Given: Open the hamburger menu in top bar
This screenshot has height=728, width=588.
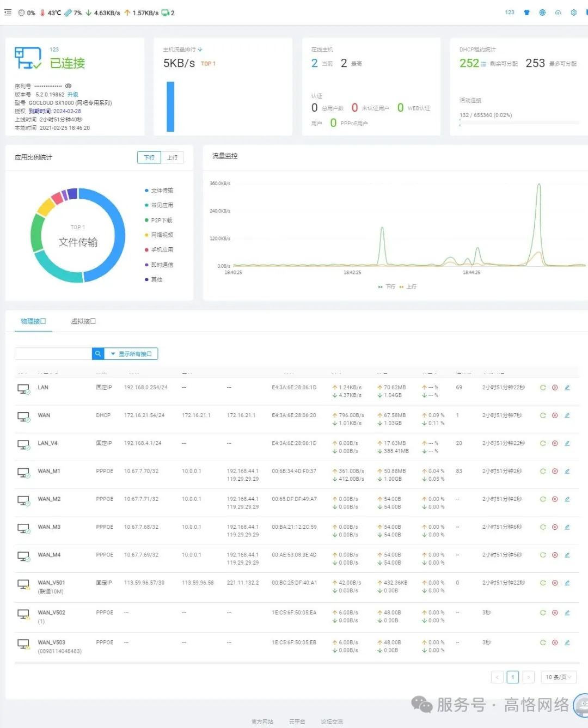Looking at the screenshot, I should 8,12.
